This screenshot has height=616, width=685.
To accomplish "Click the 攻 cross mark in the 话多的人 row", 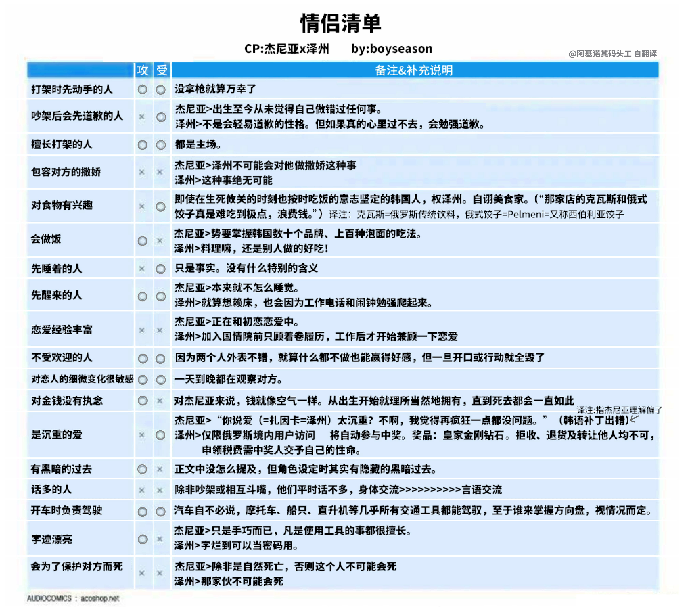I will click(142, 490).
